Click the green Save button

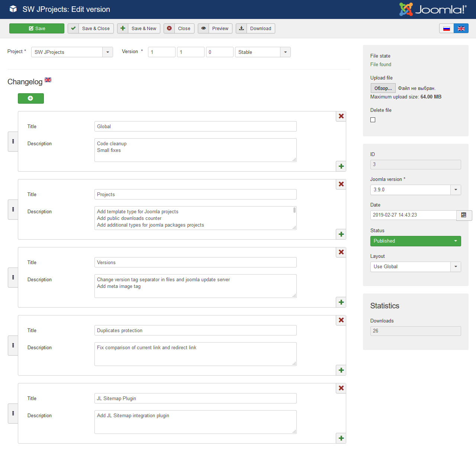(36, 29)
